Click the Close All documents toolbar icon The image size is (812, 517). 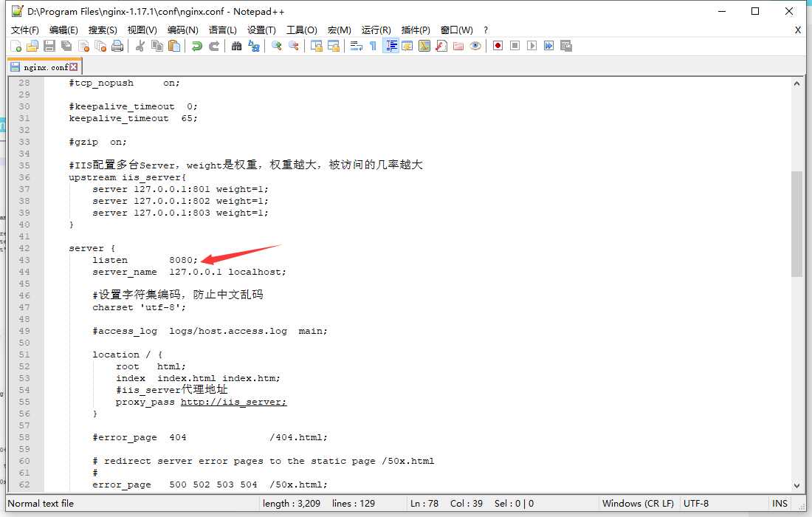(x=100, y=46)
